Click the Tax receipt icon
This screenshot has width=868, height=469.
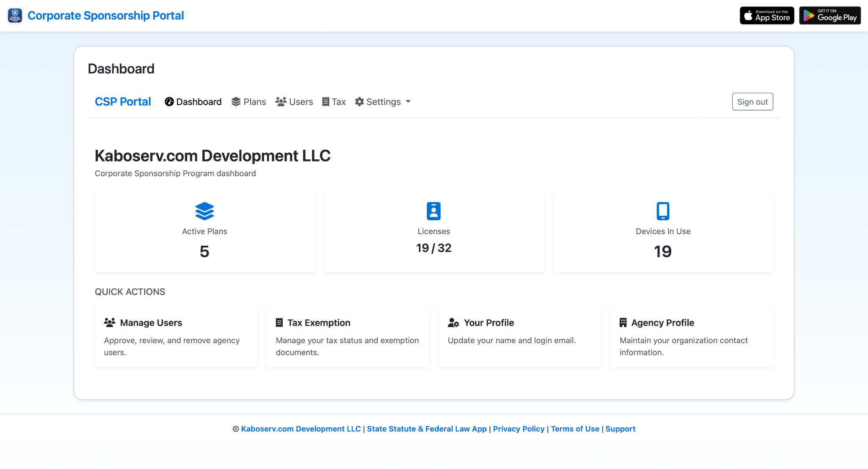click(x=325, y=102)
